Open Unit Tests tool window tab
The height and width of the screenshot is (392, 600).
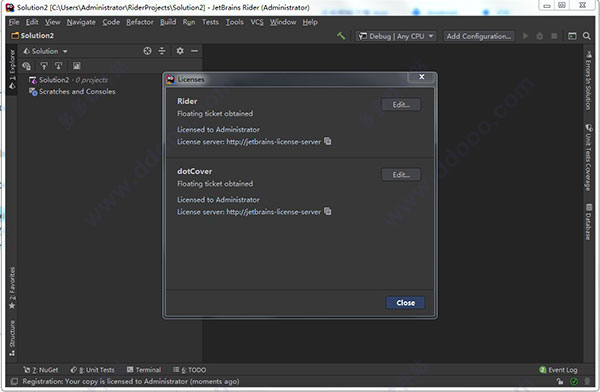coord(92,370)
